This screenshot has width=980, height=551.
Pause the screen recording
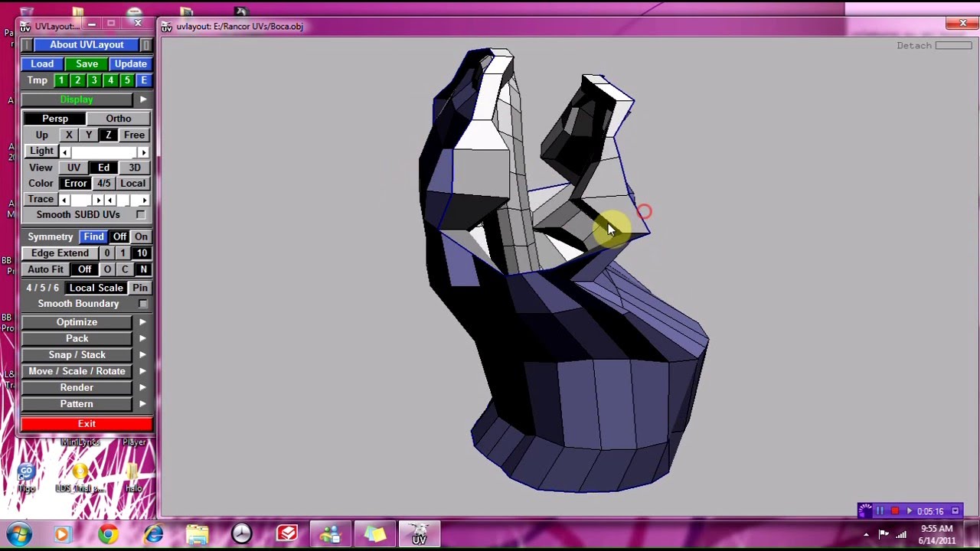pyautogui.click(x=880, y=511)
